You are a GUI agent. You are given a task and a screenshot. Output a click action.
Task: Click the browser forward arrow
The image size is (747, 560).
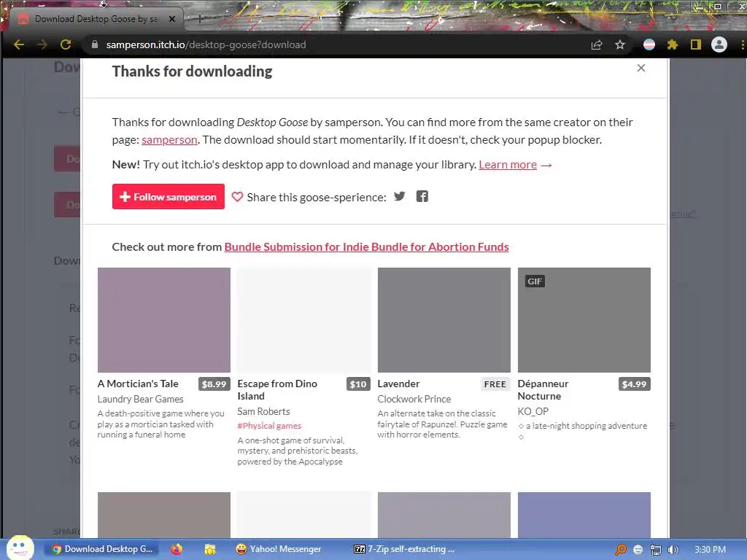[42, 44]
